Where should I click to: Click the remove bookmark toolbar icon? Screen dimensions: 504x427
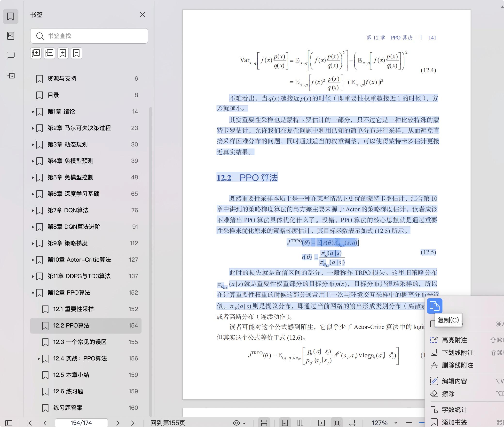pos(76,53)
